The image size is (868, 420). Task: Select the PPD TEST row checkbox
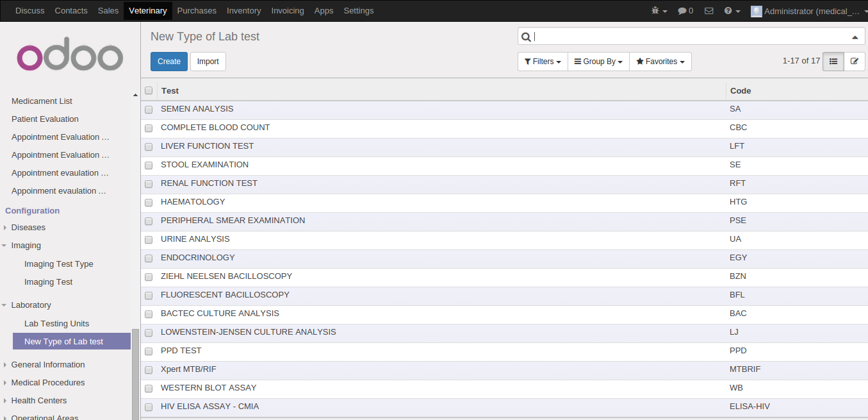[149, 351]
